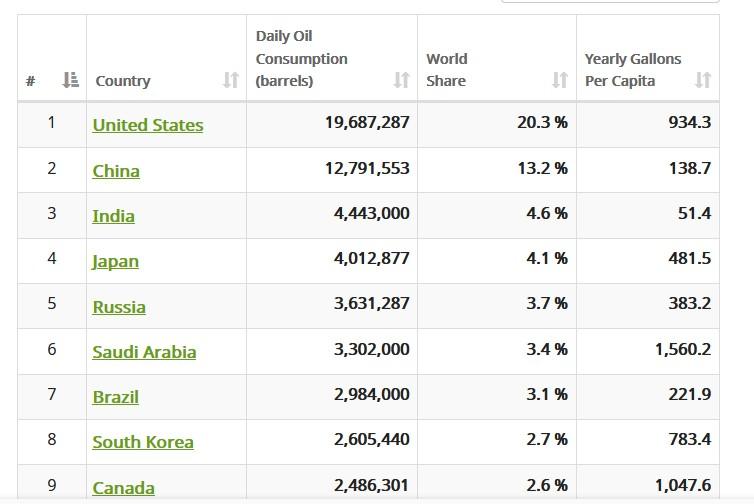Sort by Country column arrows icon

click(x=231, y=80)
